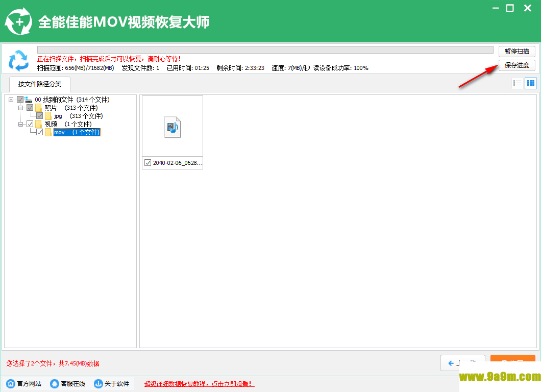Click the 读设备成功率: 100% text
Screen dimensions: 541x392
(x=340, y=68)
